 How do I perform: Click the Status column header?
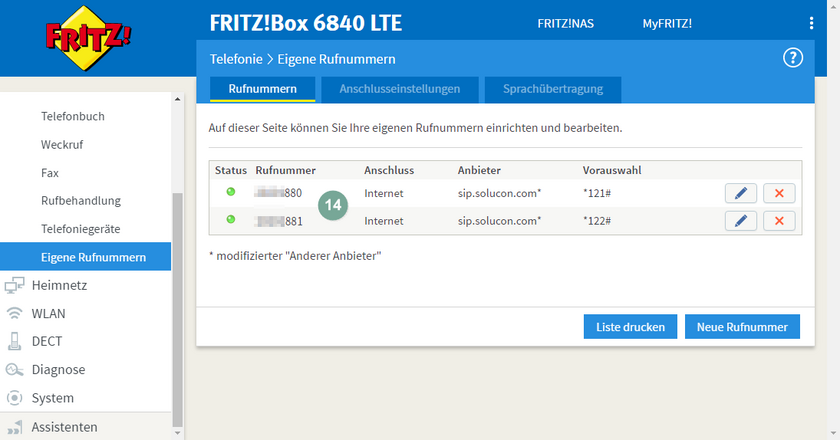pos(231,170)
